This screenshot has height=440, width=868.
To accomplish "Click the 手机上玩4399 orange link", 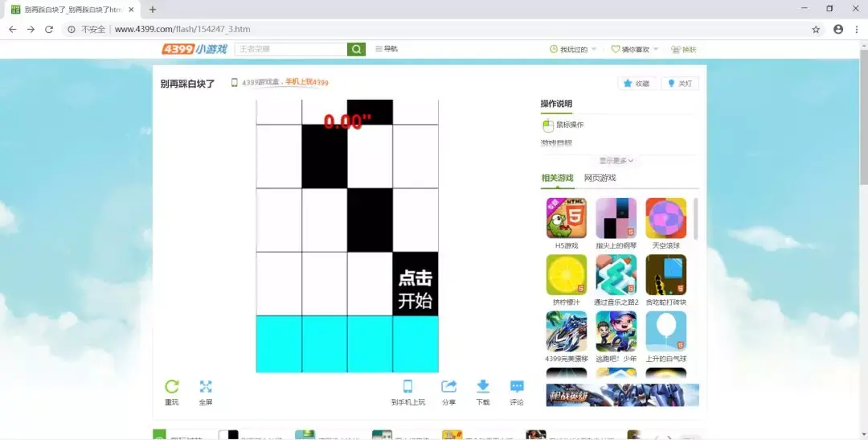I will click(x=307, y=82).
